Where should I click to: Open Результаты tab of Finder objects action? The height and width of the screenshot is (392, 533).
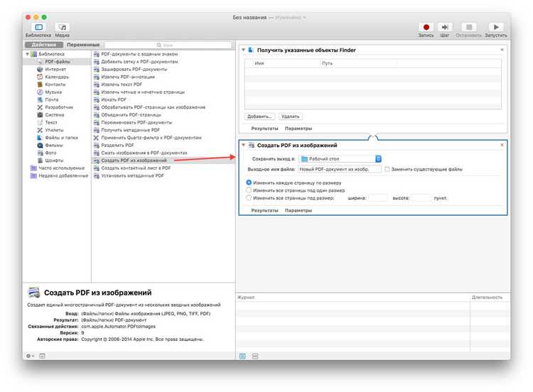tap(264, 129)
